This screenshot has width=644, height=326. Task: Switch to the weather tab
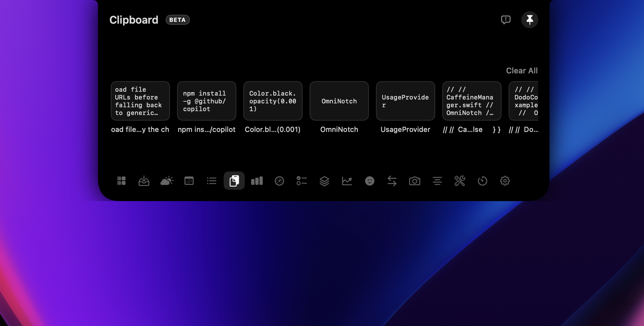coord(167,181)
